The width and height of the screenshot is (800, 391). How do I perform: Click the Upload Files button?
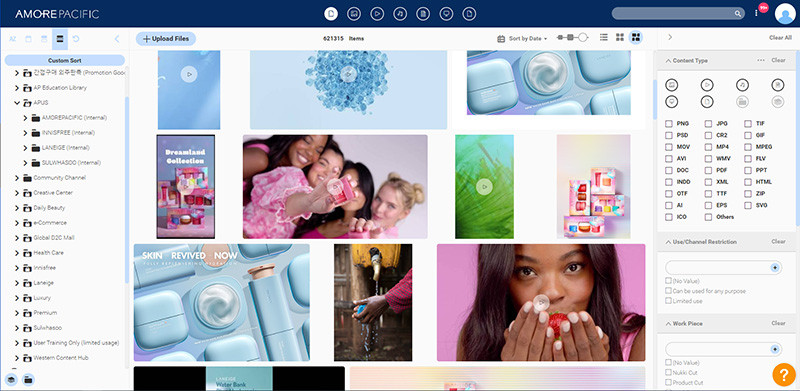[166, 39]
